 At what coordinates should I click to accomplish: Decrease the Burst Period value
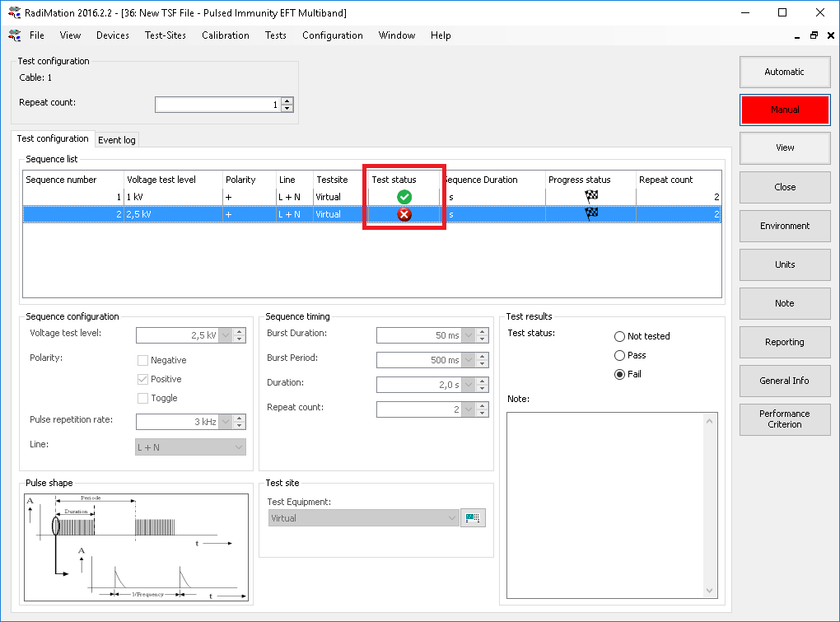482,364
